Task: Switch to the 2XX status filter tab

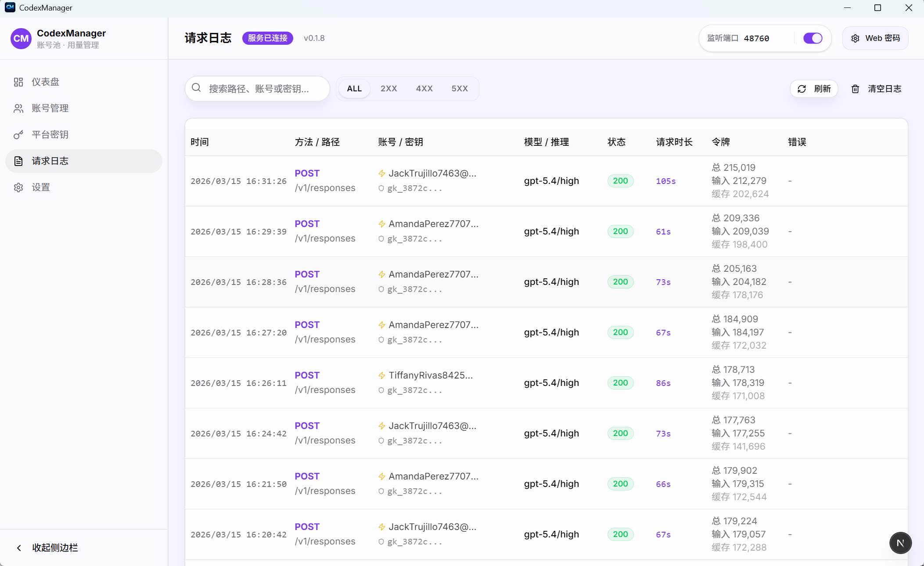Action: [388, 88]
